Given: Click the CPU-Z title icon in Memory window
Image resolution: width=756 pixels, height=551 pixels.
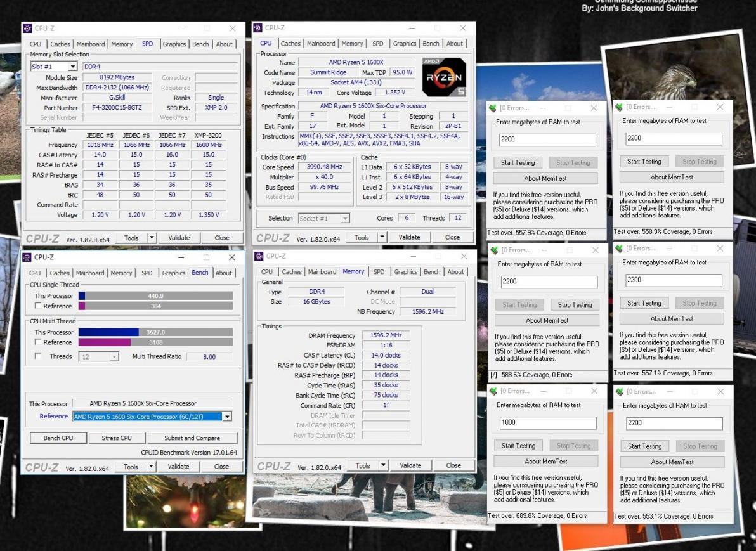Looking at the screenshot, I should 258,256.
